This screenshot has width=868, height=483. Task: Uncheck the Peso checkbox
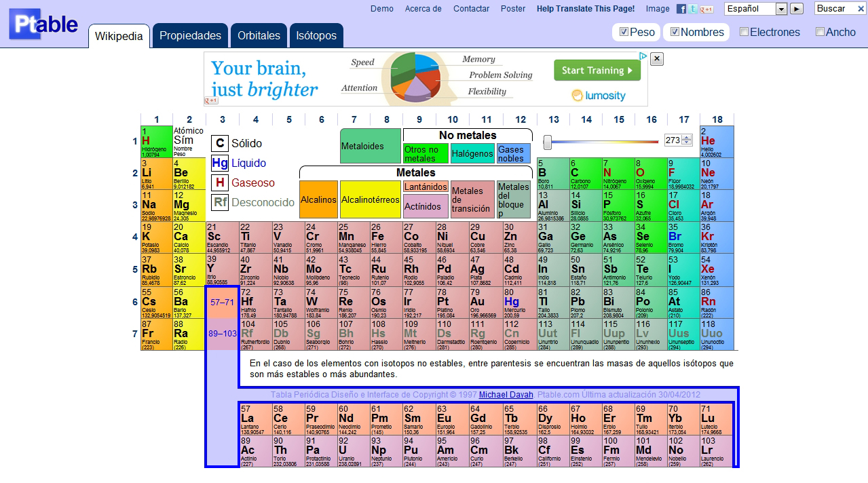624,32
